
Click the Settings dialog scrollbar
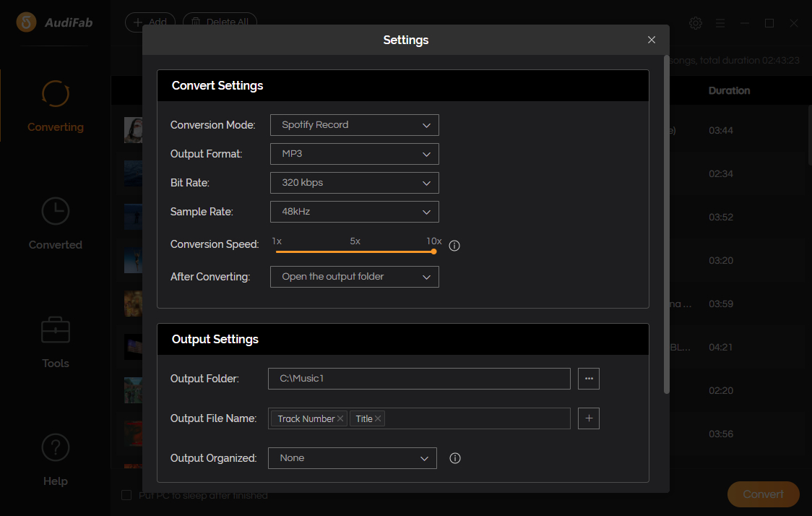[667, 224]
